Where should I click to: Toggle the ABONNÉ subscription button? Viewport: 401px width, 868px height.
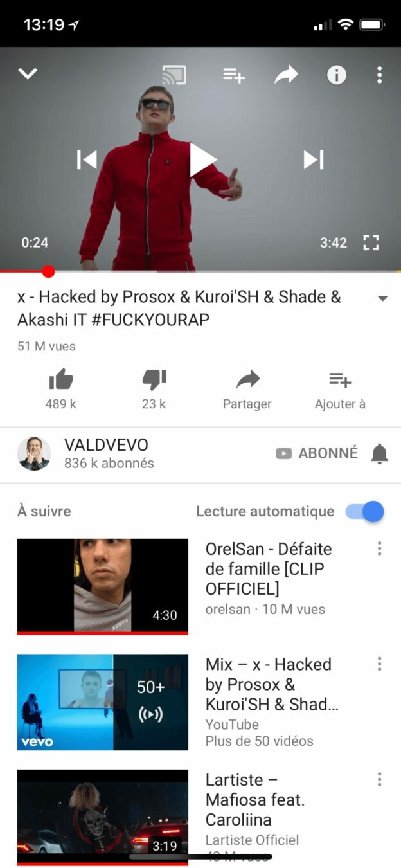[x=317, y=453]
